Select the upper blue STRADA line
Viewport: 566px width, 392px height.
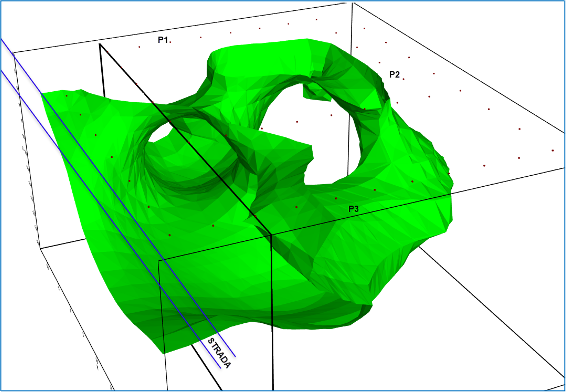coord(118,198)
